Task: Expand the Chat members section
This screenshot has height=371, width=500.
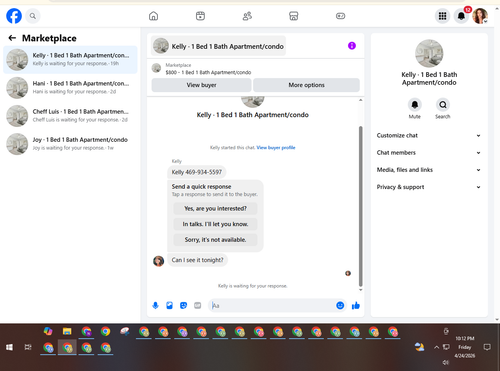Action: coord(429,153)
